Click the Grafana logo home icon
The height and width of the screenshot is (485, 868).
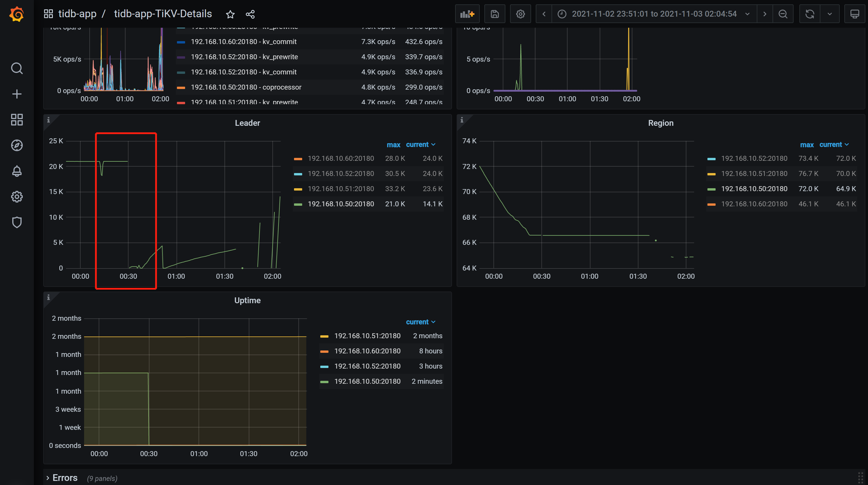coord(17,14)
